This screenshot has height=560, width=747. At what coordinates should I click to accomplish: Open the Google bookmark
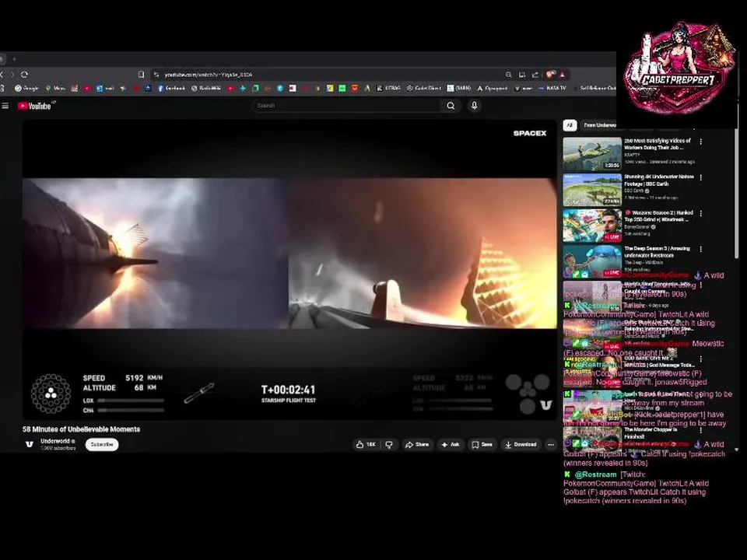(26, 88)
